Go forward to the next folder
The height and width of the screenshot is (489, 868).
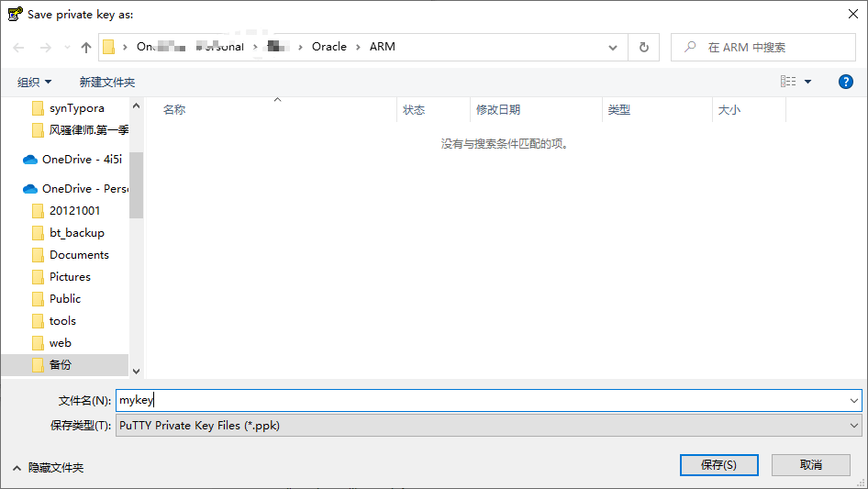pyautogui.click(x=45, y=48)
